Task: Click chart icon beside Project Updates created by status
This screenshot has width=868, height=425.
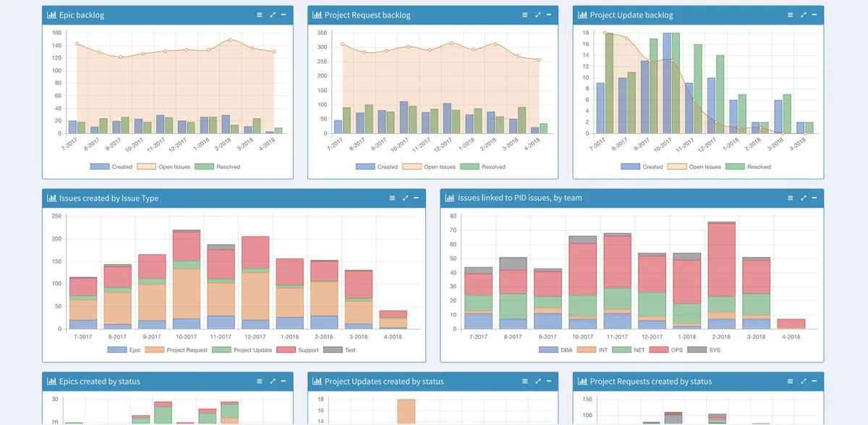Action: [318, 381]
